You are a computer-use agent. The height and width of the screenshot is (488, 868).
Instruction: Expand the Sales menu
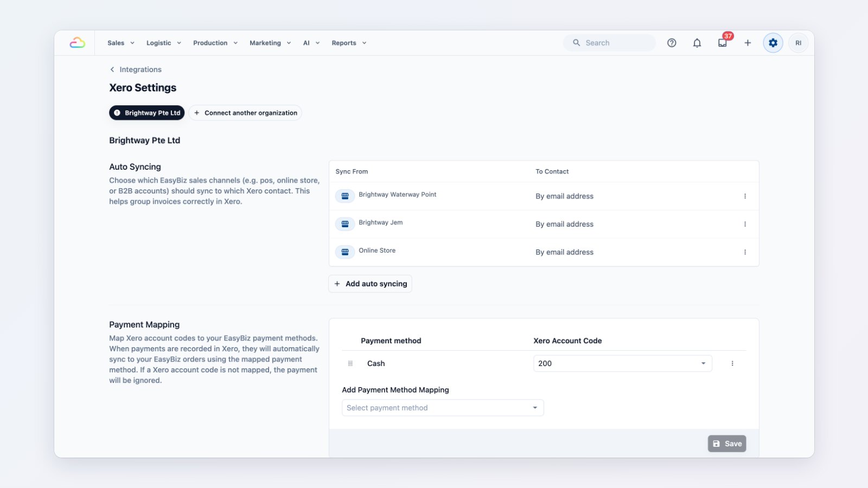[120, 43]
